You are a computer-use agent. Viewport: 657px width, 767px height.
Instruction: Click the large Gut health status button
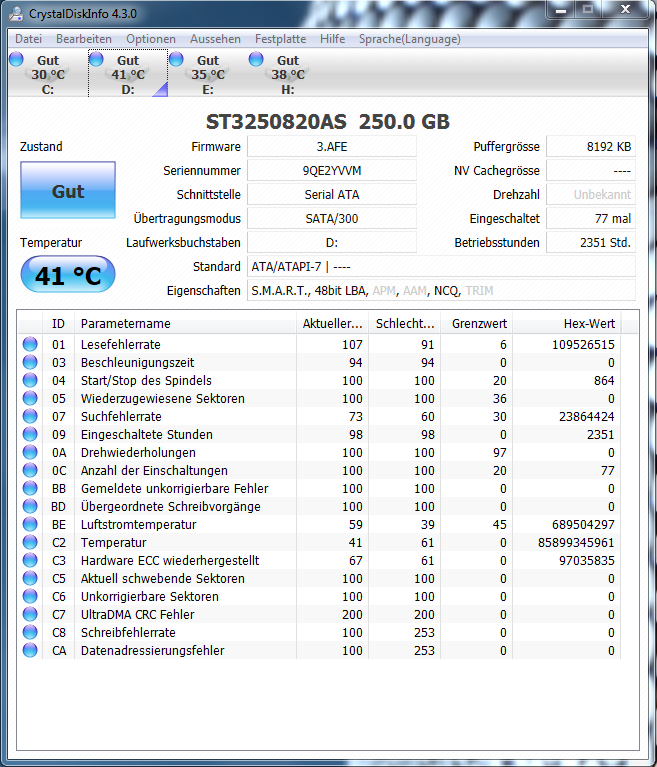pyautogui.click(x=68, y=190)
